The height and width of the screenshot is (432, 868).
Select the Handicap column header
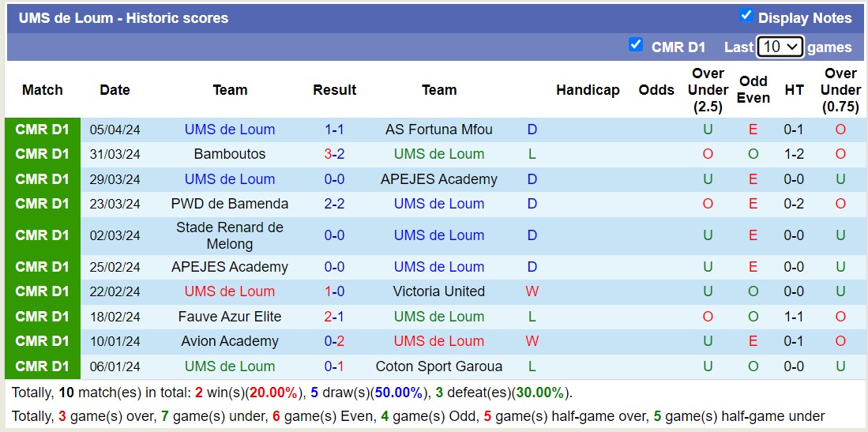coord(587,90)
